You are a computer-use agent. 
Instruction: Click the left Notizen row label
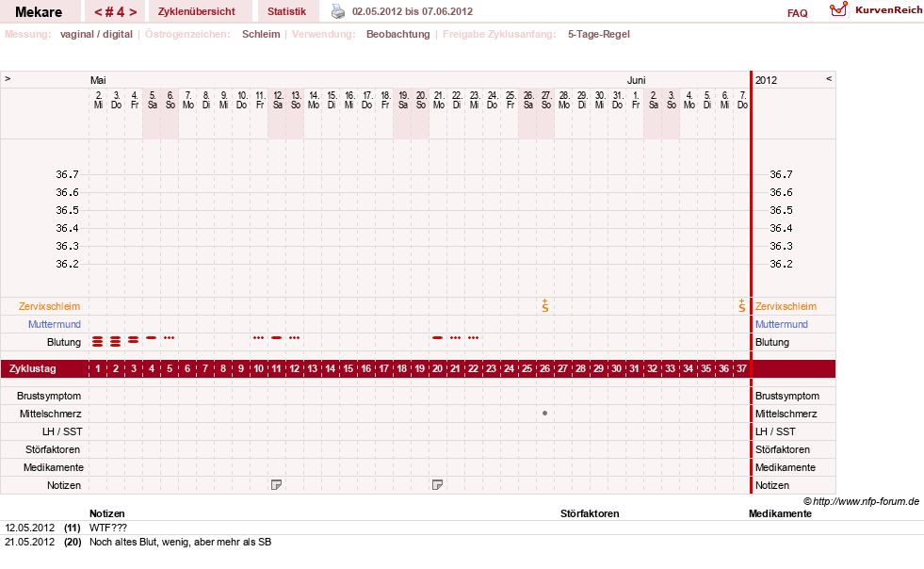64,485
